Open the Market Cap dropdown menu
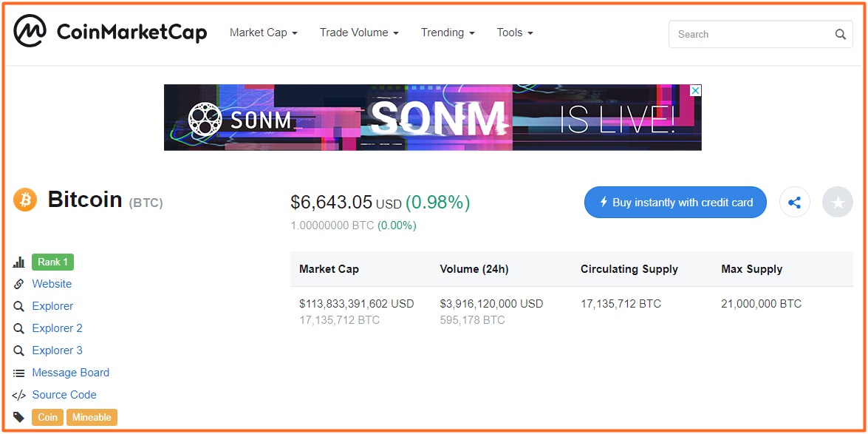This screenshot has width=868, height=434. [264, 33]
